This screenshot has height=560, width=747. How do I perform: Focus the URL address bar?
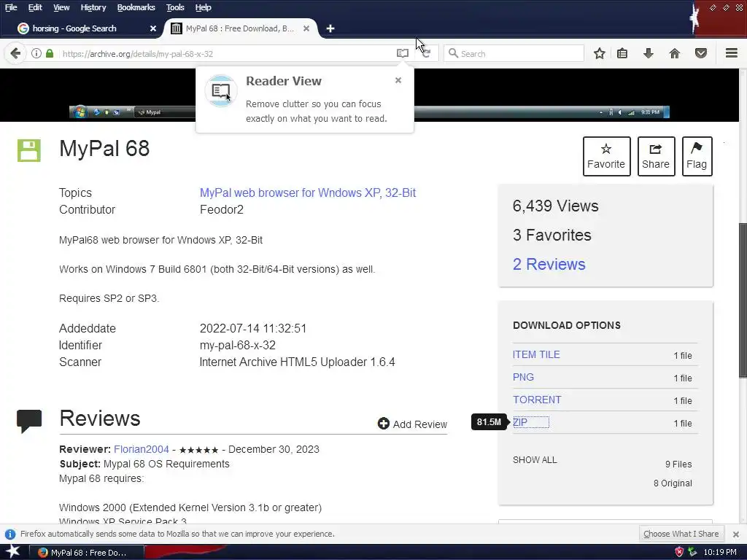pyautogui.click(x=228, y=54)
